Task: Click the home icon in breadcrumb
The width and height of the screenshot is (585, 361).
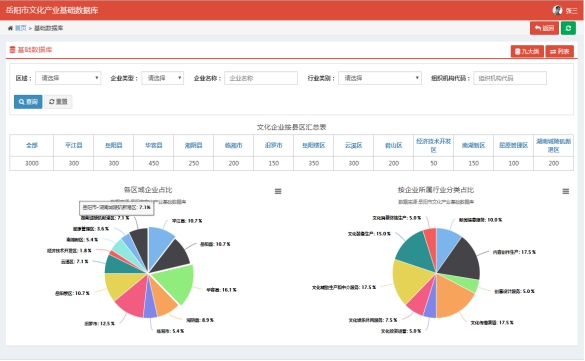Action: coord(10,28)
